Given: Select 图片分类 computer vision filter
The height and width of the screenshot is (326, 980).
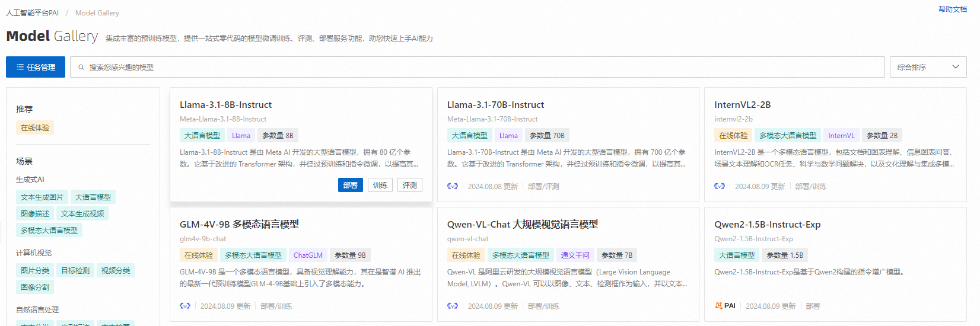Looking at the screenshot, I should point(35,271).
